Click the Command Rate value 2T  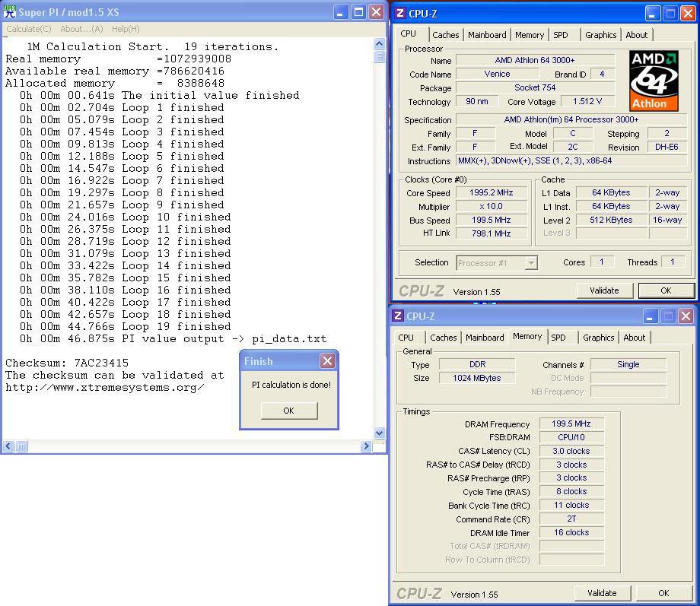[571, 519]
